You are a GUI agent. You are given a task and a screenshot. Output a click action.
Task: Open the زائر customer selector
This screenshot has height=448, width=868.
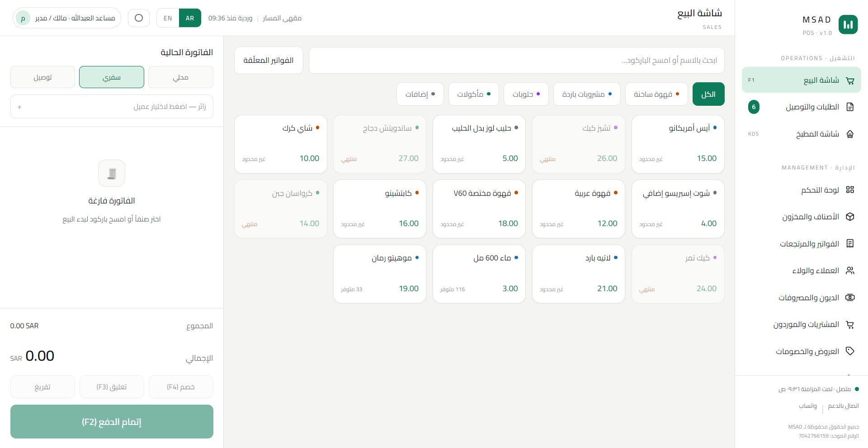[112, 107]
